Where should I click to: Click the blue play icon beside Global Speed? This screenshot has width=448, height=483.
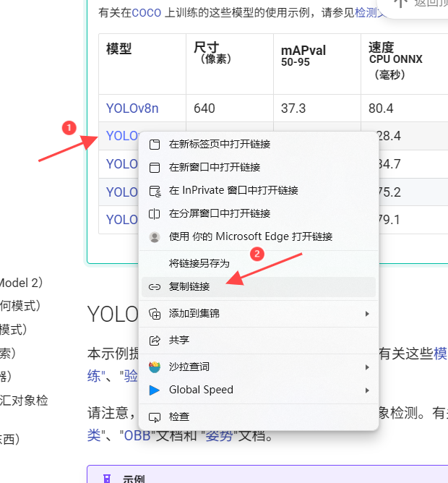tap(154, 390)
